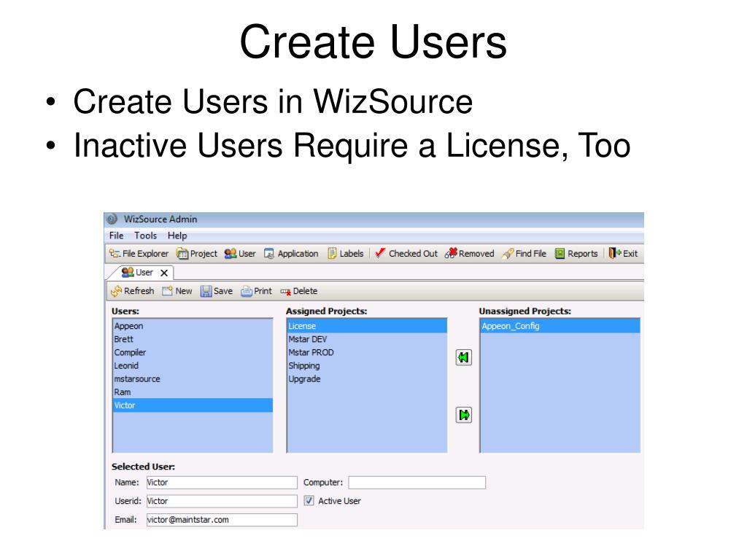Select user Leonid in the list
The height and width of the screenshot is (560, 747).
[x=193, y=366]
